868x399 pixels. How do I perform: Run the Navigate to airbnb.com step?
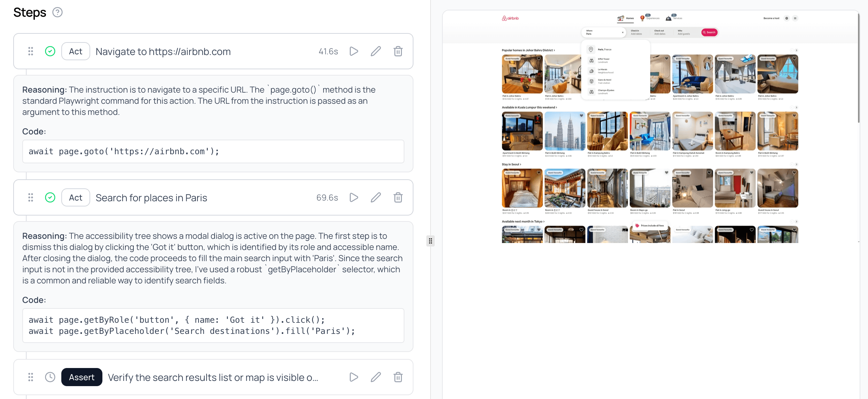tap(354, 52)
